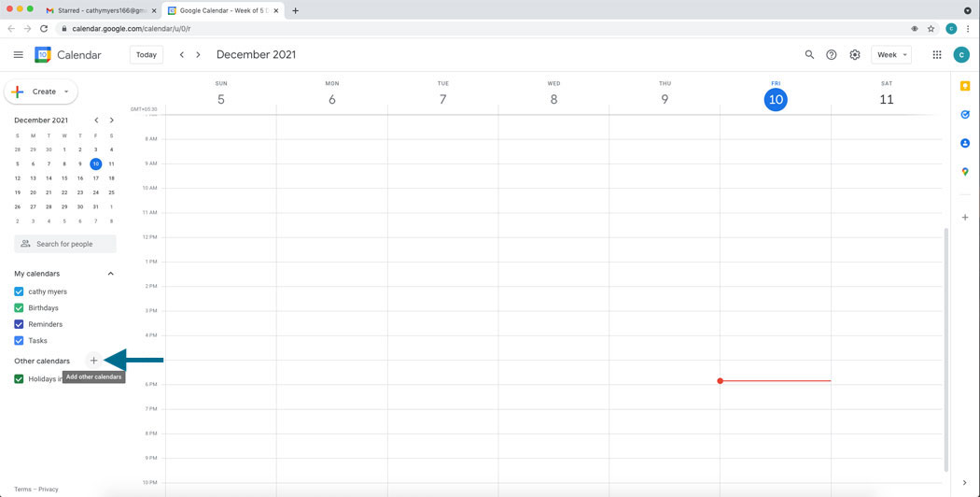
Task: Expand the Create button dropdown arrow
Action: [x=66, y=92]
